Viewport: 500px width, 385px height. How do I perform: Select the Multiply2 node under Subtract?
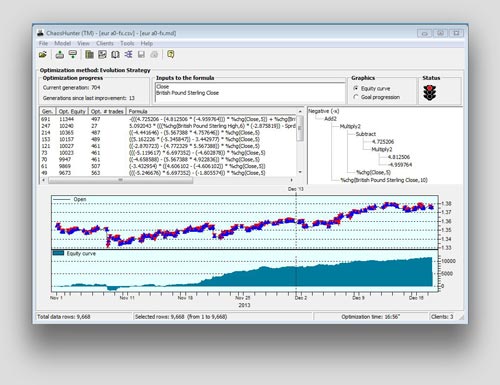point(382,149)
